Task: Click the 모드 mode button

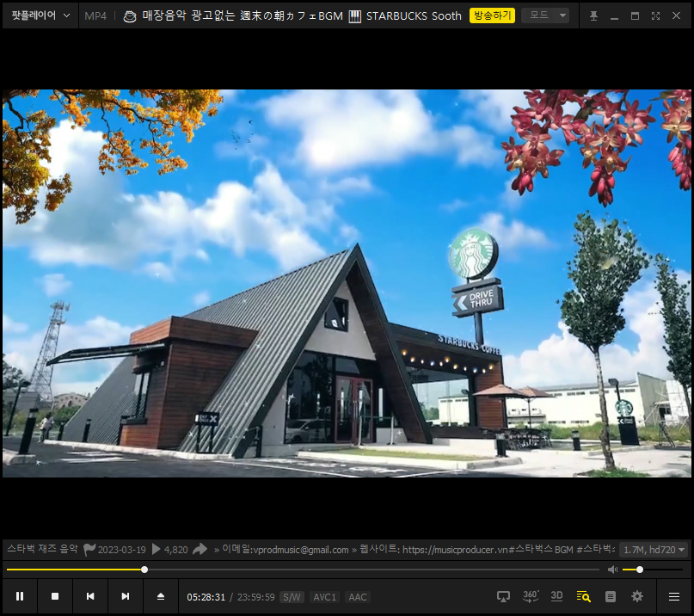Action: point(538,15)
